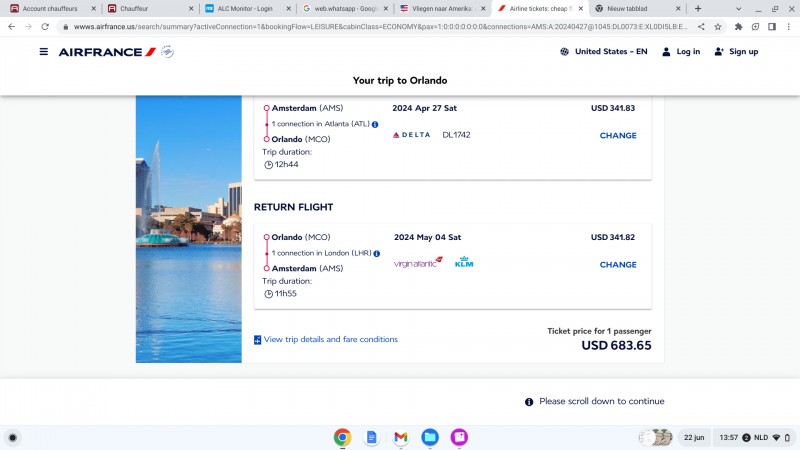The image size is (800, 450).
Task: Open the Chrome three-dot menu
Action: point(787,27)
